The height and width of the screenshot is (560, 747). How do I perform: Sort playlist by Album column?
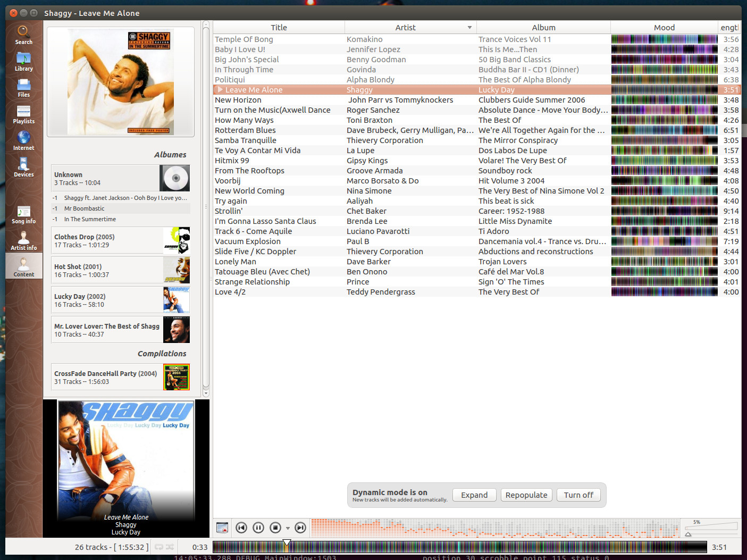pos(543,28)
